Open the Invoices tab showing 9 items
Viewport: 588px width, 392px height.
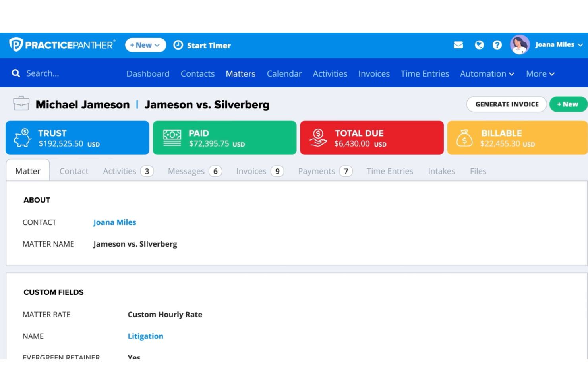tap(252, 171)
